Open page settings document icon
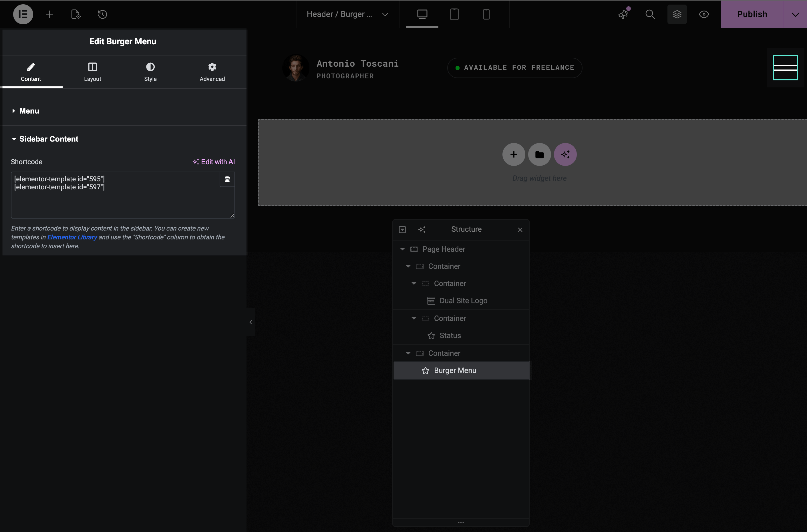The width and height of the screenshot is (807, 532). [x=76, y=14]
